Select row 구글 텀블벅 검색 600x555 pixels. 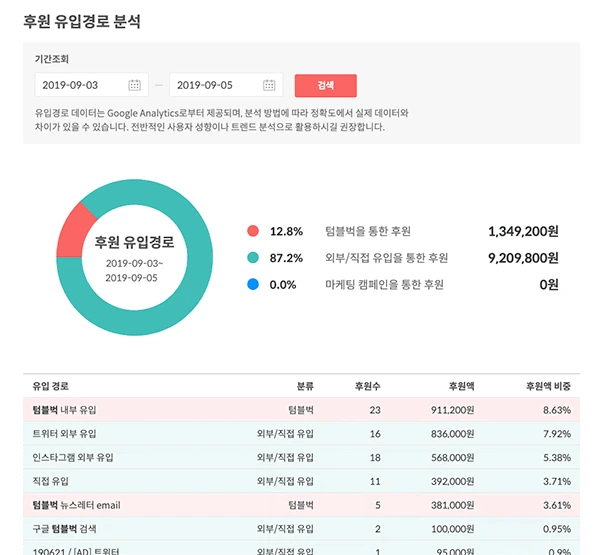(302, 529)
